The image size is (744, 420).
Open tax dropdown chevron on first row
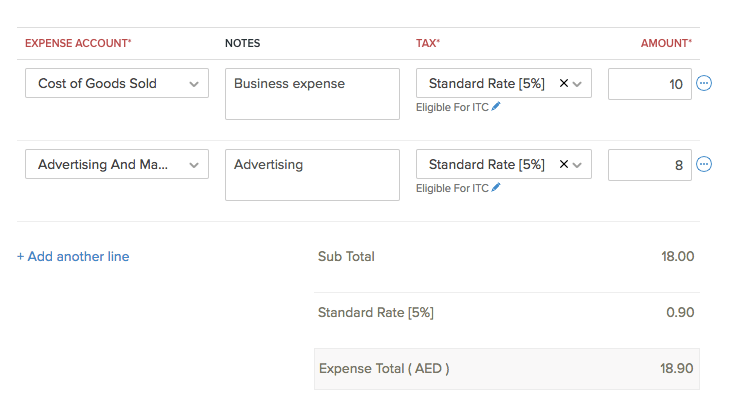tap(578, 84)
